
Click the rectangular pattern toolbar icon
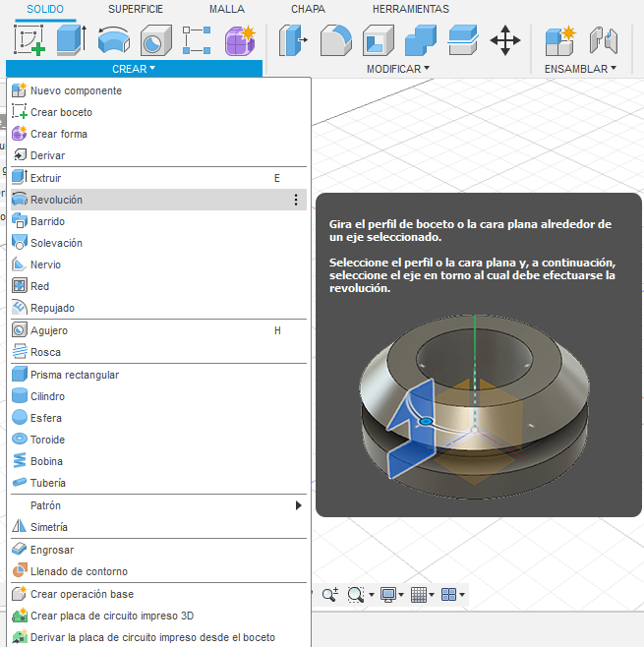coord(197,40)
